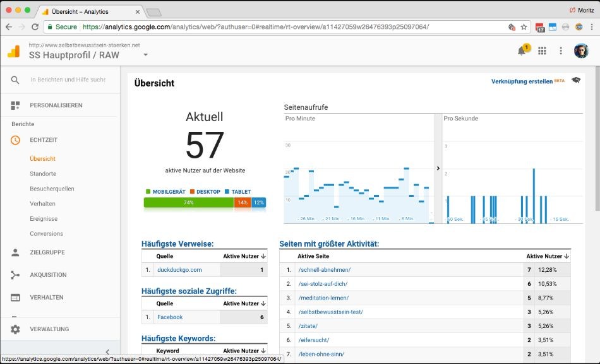Select Besucherquellen in the Echtzeit menu
600x364 pixels.
(x=52, y=189)
